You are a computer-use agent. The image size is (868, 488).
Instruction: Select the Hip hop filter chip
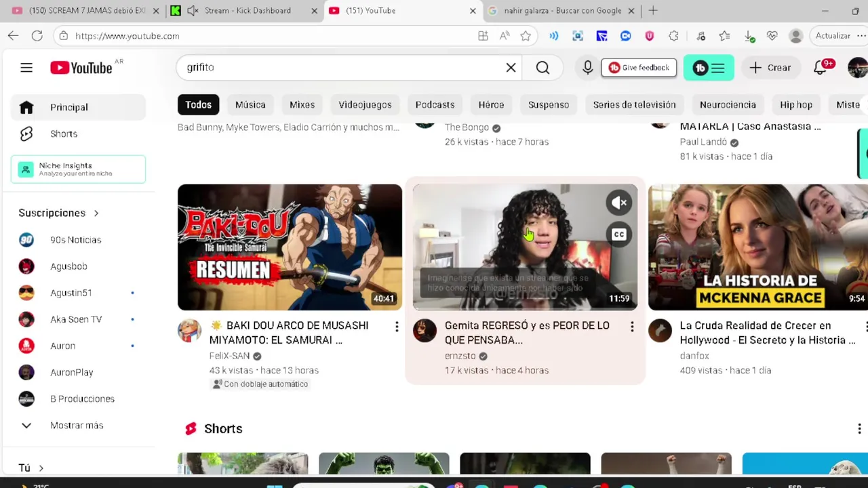pyautogui.click(x=796, y=104)
